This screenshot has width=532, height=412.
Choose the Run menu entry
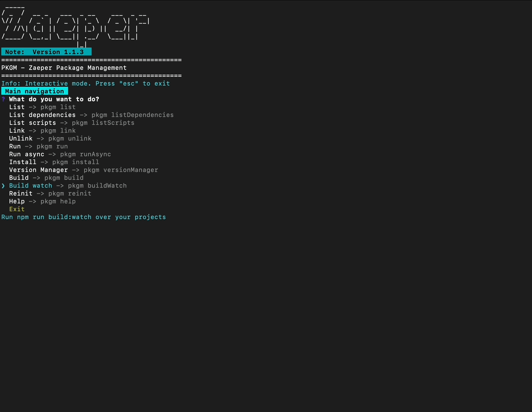click(x=15, y=146)
